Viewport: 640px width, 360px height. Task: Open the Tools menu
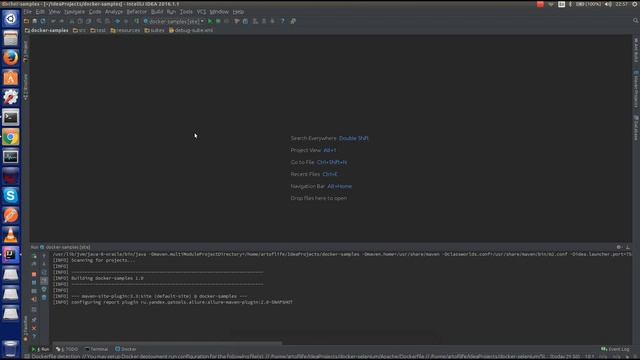pyautogui.click(x=186, y=12)
